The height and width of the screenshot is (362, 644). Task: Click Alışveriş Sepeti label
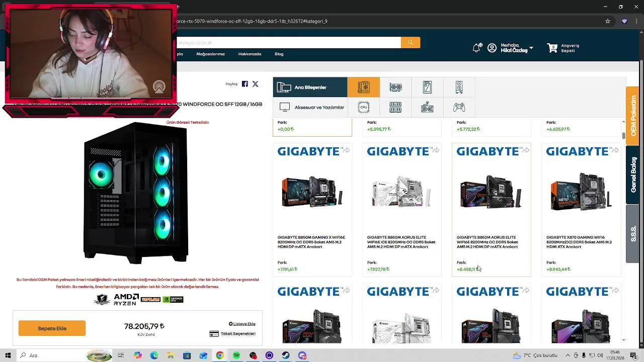point(570,48)
